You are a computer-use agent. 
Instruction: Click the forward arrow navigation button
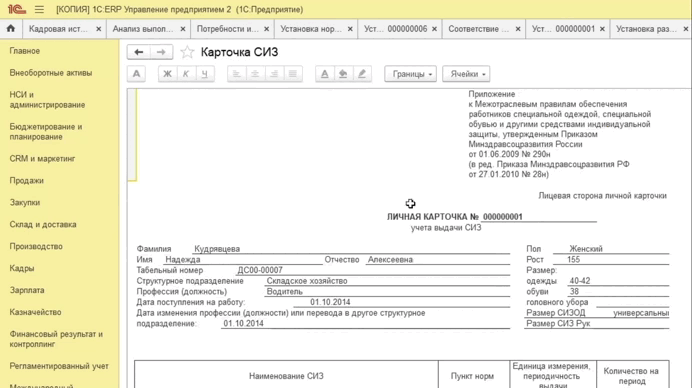pos(161,52)
